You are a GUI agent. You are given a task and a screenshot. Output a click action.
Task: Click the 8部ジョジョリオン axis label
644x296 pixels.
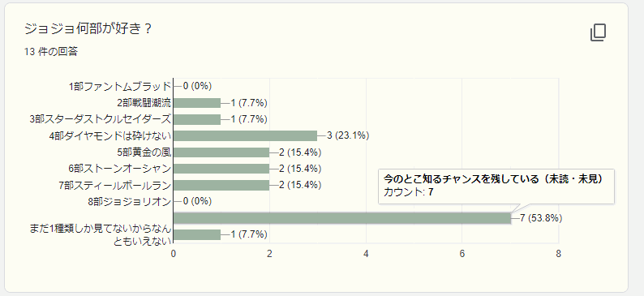point(129,202)
